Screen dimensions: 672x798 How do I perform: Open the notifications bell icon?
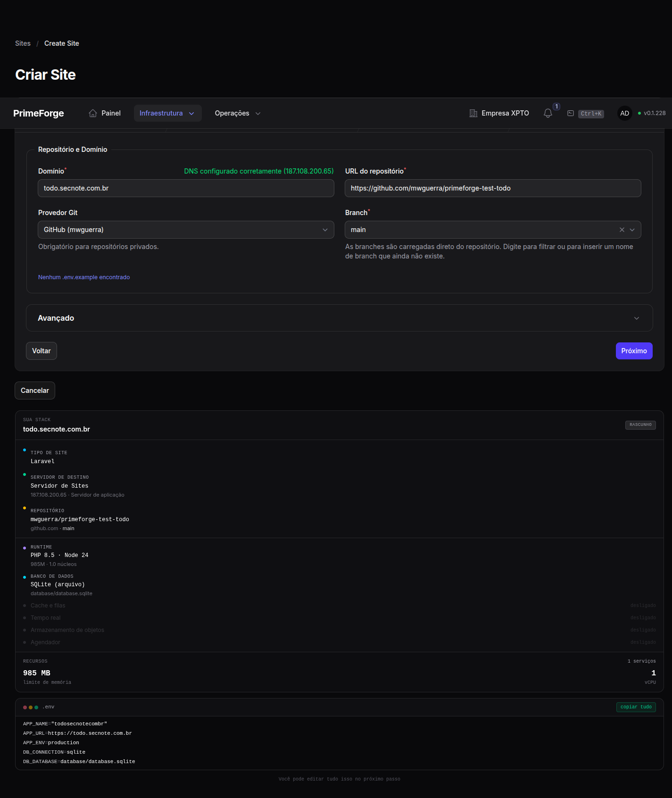(548, 113)
